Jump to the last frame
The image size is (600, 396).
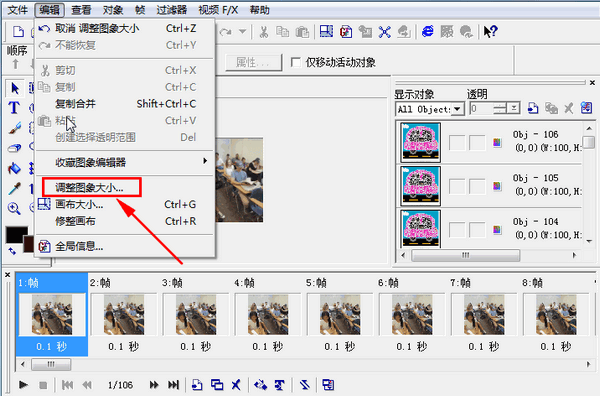[x=173, y=385]
